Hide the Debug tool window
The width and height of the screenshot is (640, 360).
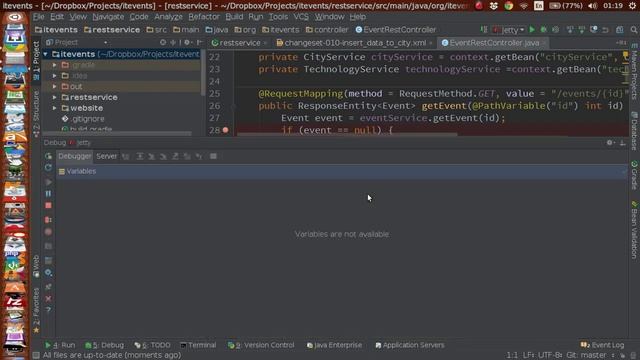coord(622,143)
